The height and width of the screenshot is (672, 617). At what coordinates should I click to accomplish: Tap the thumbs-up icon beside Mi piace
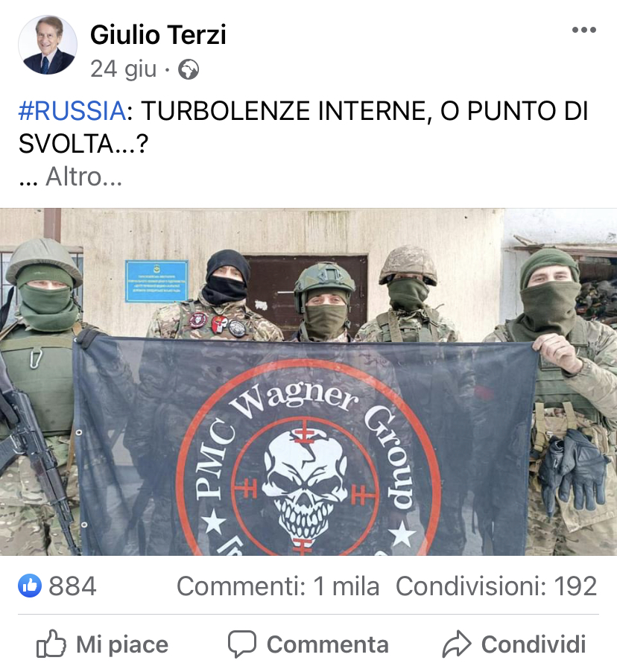(51, 644)
